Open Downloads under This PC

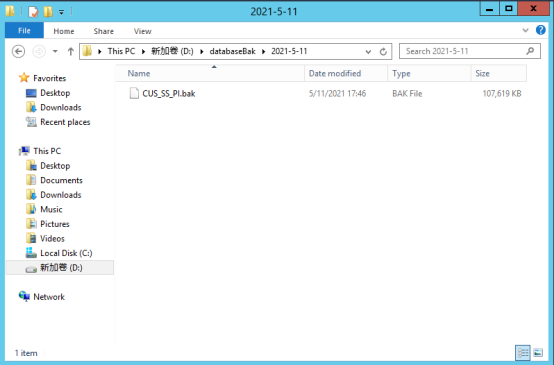61,195
